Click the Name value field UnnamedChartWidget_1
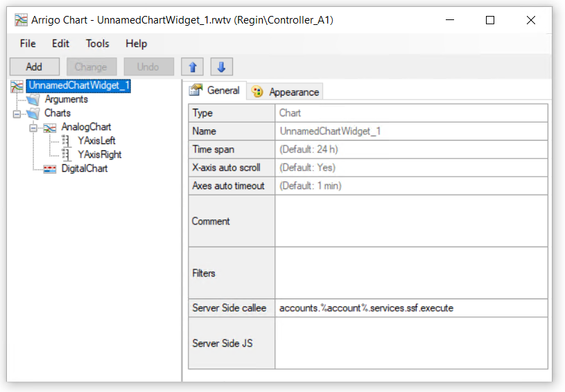 411,132
